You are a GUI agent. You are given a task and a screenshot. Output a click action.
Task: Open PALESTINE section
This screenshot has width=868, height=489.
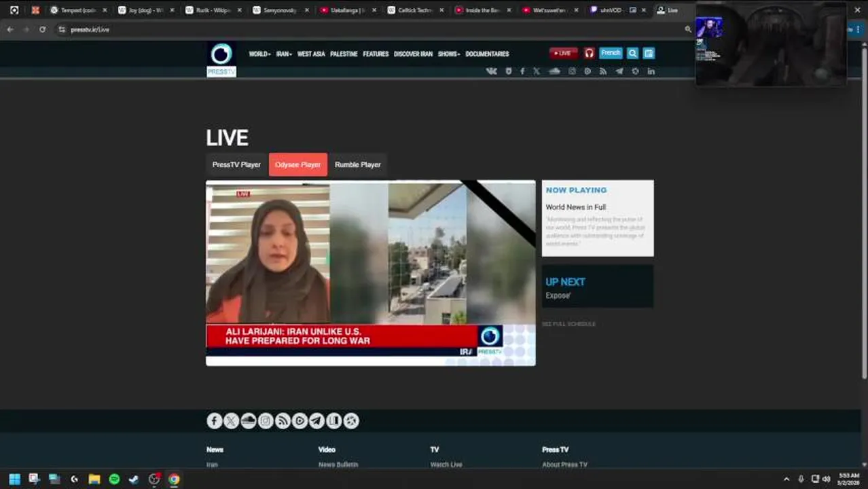pos(344,54)
